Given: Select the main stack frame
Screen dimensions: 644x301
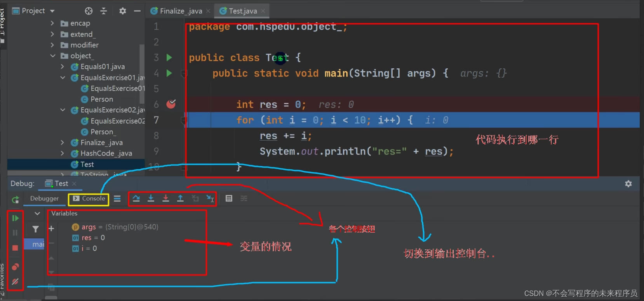Looking at the screenshot, I should (x=34, y=244).
